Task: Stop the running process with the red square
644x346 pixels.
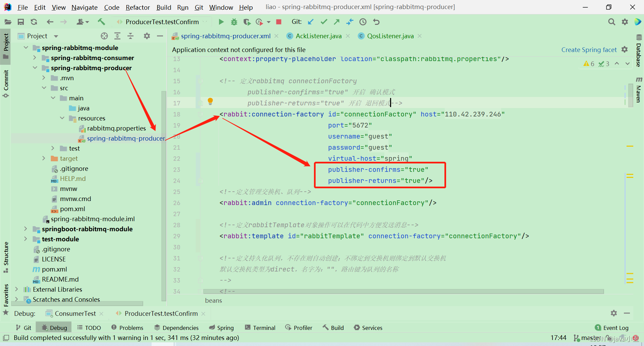Action: [x=278, y=22]
